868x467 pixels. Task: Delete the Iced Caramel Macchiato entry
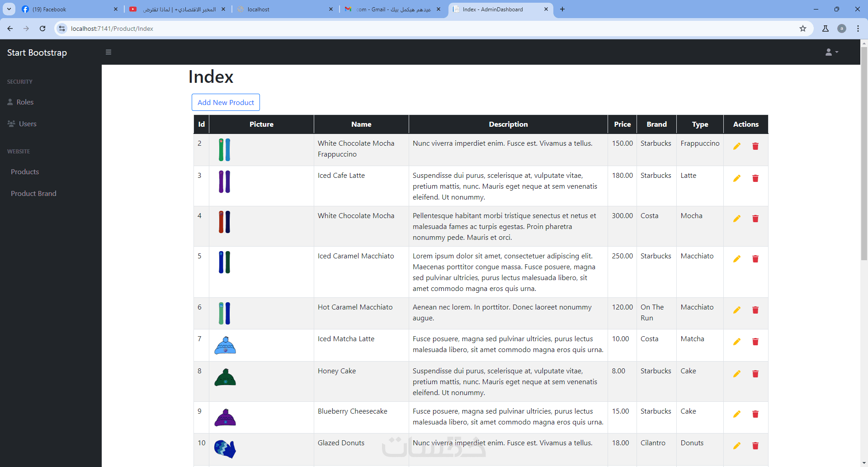[x=755, y=259]
